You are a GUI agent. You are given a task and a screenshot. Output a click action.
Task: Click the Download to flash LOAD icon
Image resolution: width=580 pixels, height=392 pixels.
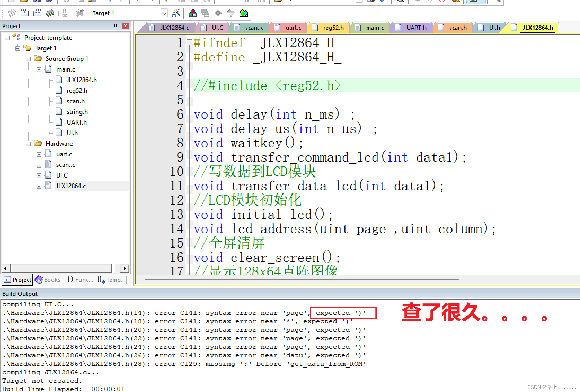(x=79, y=13)
